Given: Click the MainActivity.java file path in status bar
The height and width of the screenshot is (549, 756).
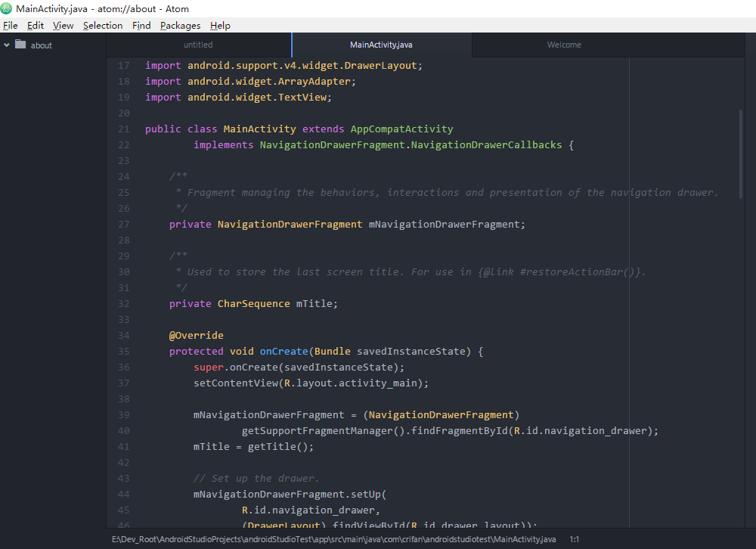Looking at the screenshot, I should [333, 539].
